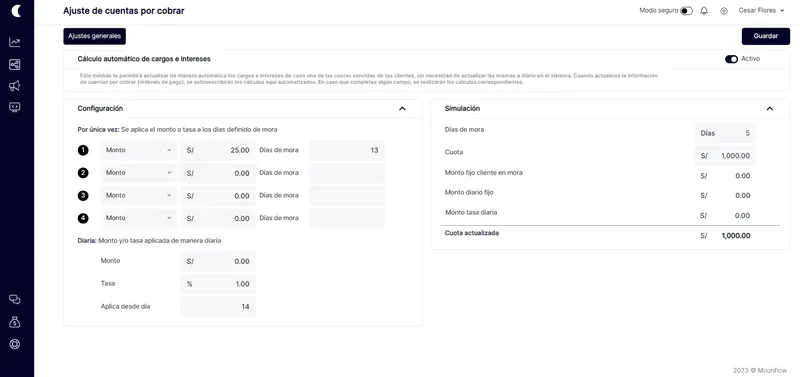Open the Monto dropdown in row 2

(x=139, y=173)
